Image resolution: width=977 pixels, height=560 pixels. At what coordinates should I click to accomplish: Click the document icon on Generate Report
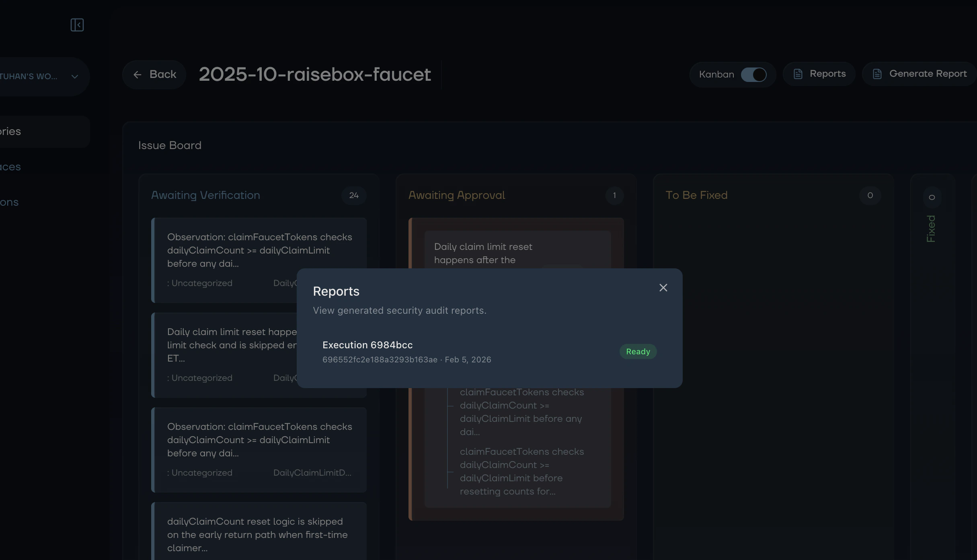[877, 74]
